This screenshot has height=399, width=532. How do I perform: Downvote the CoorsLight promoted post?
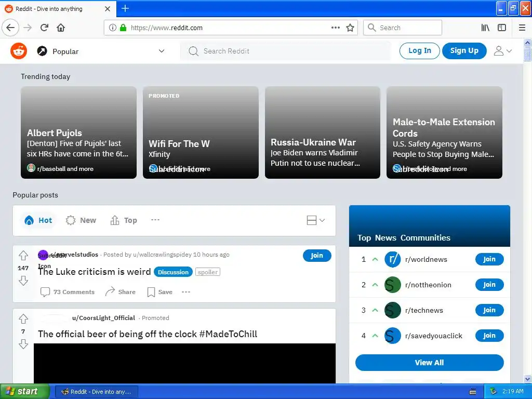coord(23,344)
